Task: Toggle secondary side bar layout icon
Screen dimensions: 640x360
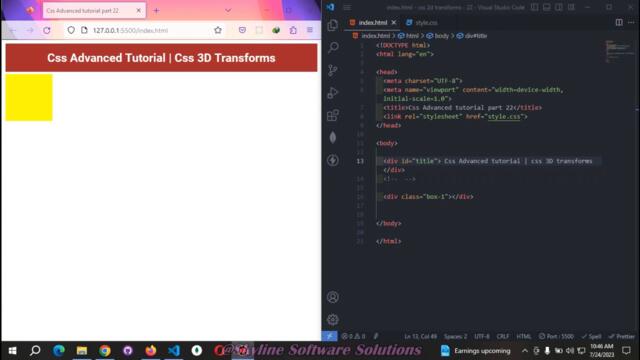Action: coord(559,7)
